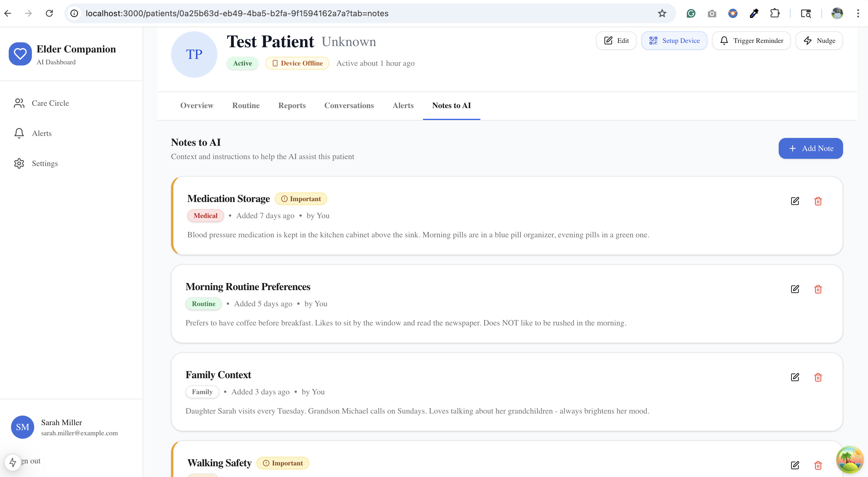Open browser extensions puzzle icon
The height and width of the screenshot is (477, 868).
pyautogui.click(x=775, y=13)
